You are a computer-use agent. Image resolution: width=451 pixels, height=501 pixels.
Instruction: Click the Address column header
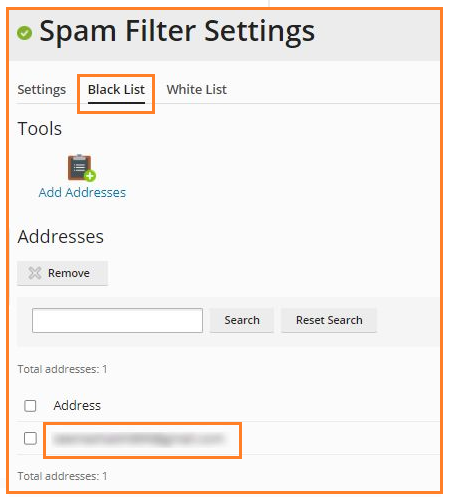(x=77, y=406)
